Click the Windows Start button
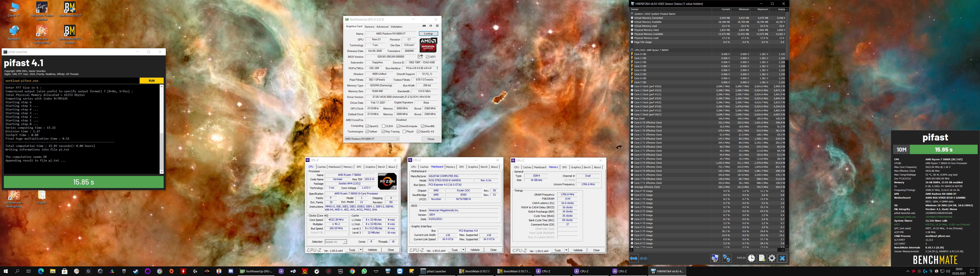 coord(6,271)
